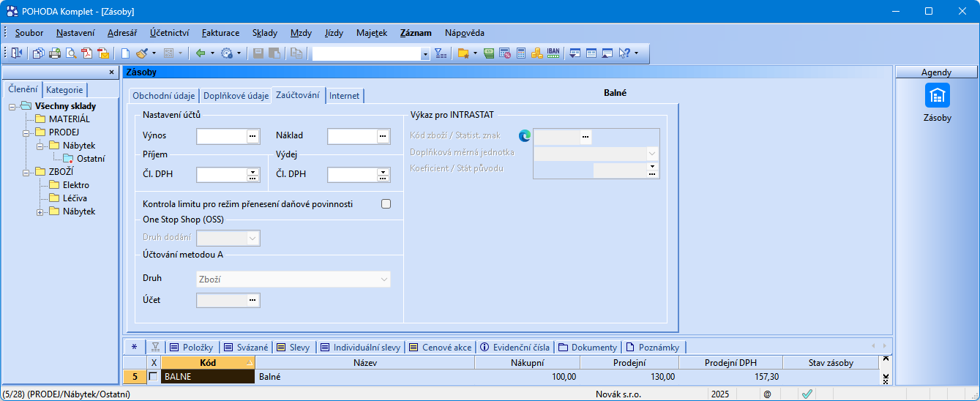The height and width of the screenshot is (401, 980).
Task: Click the IBAN toolbar icon
Action: (553, 53)
